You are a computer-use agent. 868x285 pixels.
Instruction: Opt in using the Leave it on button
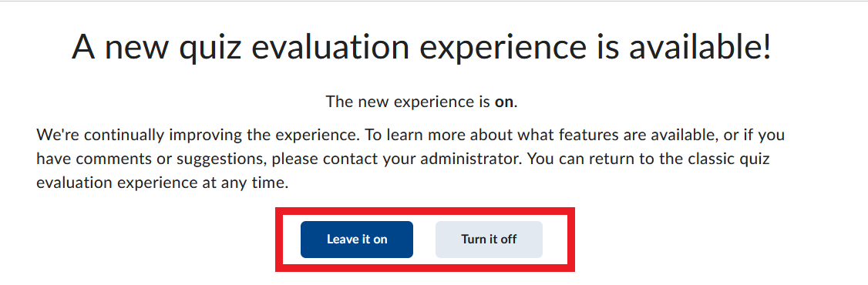356,240
